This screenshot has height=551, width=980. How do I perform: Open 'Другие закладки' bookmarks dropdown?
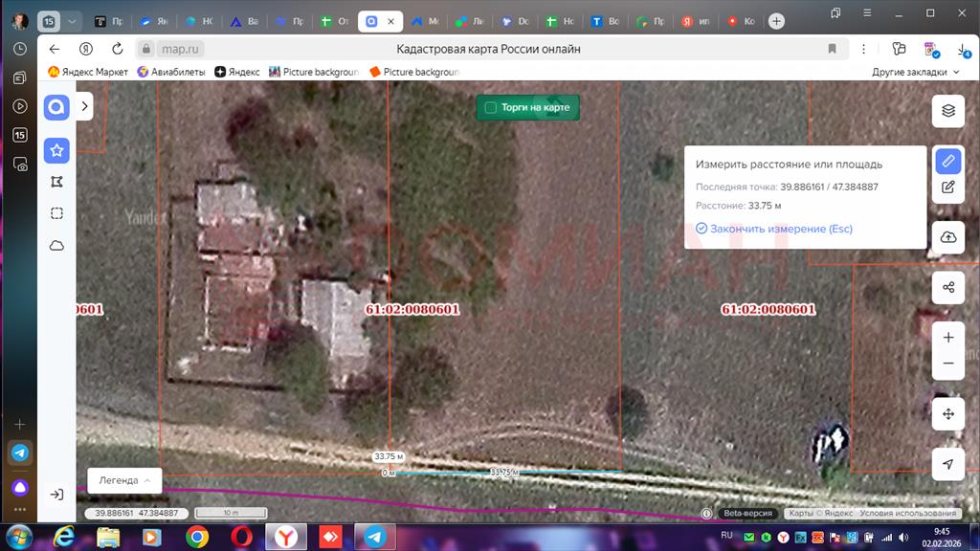pyautogui.click(x=915, y=72)
